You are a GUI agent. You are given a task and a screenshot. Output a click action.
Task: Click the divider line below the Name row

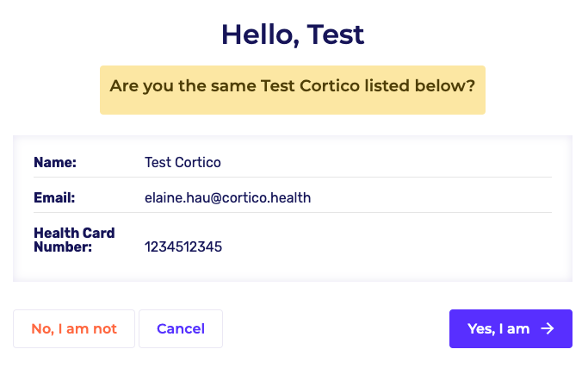[293, 178]
